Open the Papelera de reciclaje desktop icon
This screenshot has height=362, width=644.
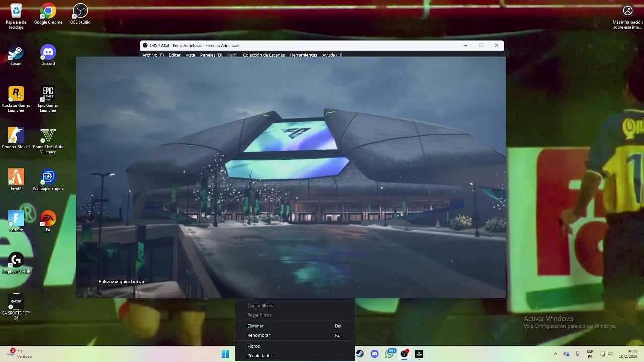point(16,16)
